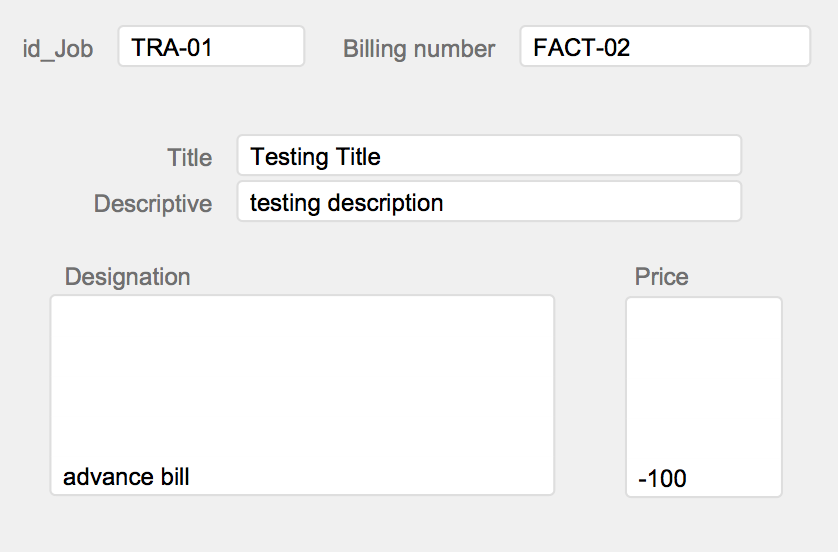The height and width of the screenshot is (552, 838).
Task: Place cursor on the -100 price value
Action: tap(662, 478)
